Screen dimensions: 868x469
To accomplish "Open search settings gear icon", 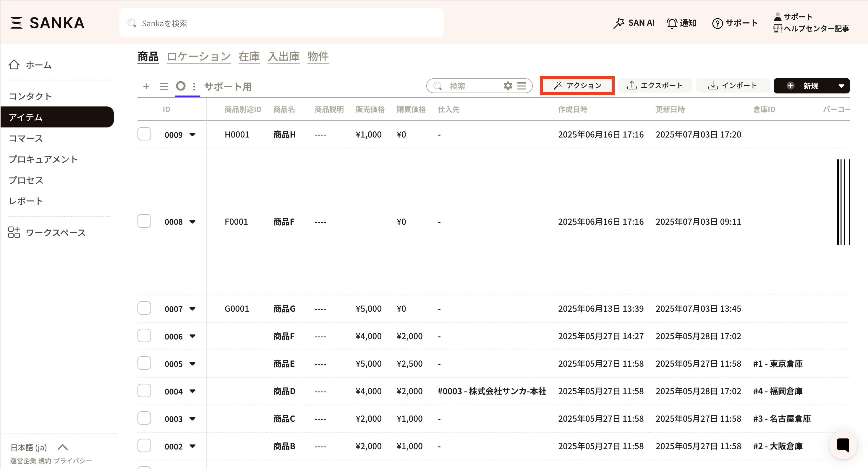I will [x=508, y=85].
